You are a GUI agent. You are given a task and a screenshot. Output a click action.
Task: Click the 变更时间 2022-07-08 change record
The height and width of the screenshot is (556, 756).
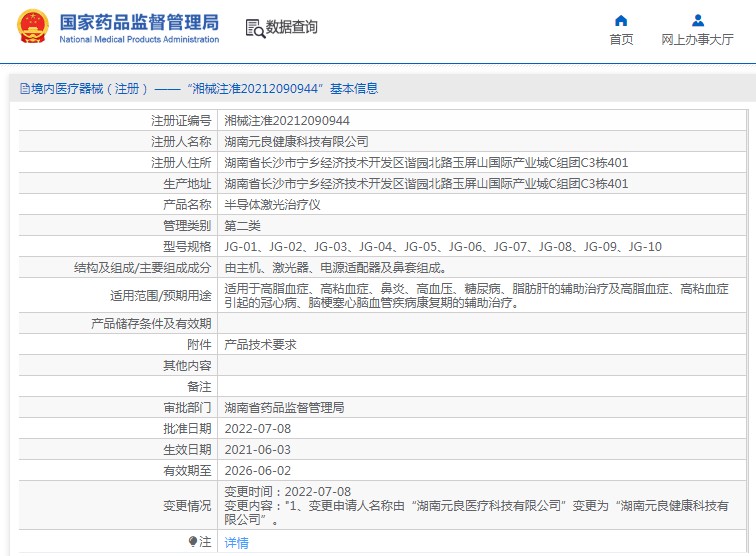pos(287,491)
